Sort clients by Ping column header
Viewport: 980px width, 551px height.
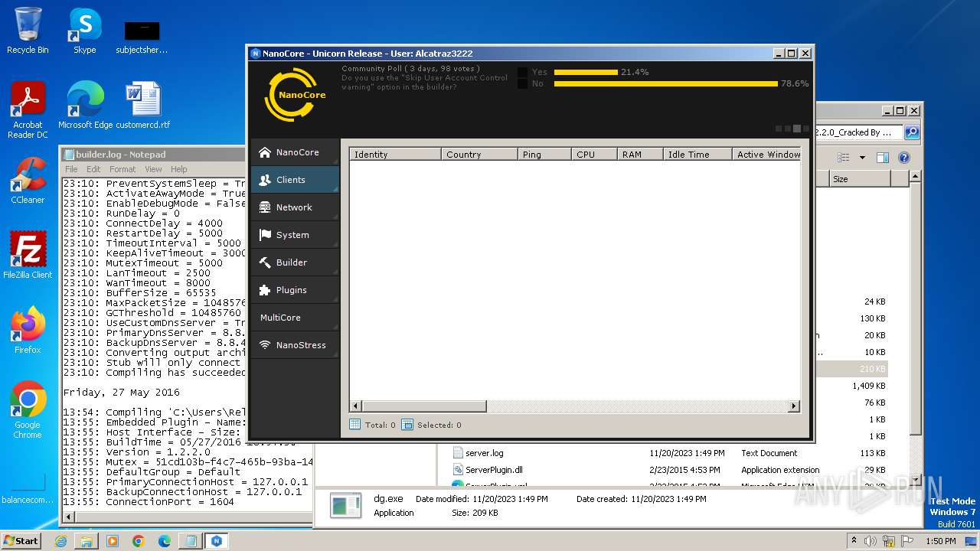[545, 155]
